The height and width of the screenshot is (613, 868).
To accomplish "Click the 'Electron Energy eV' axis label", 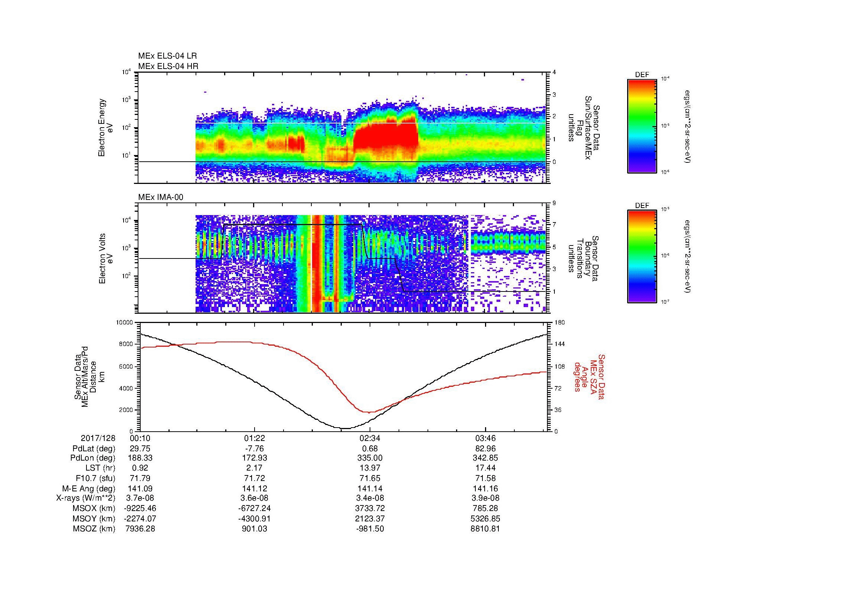I will (106, 128).
